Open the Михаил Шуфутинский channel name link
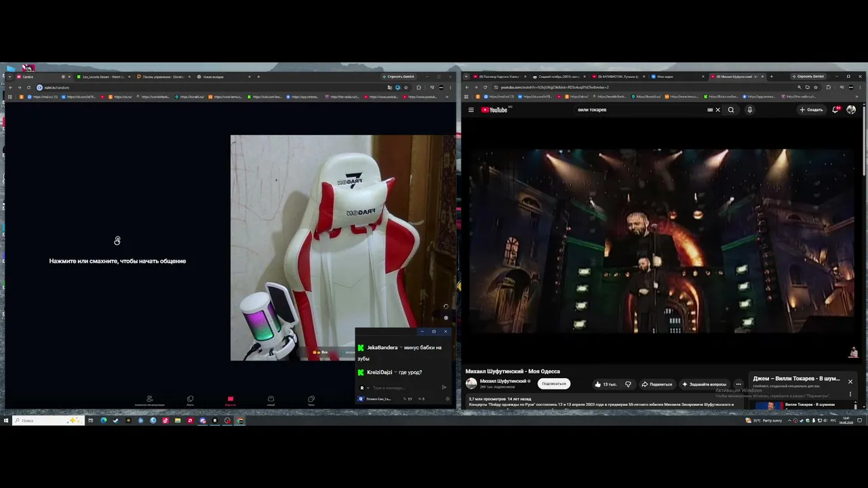This screenshot has width=868, height=488. [x=505, y=381]
